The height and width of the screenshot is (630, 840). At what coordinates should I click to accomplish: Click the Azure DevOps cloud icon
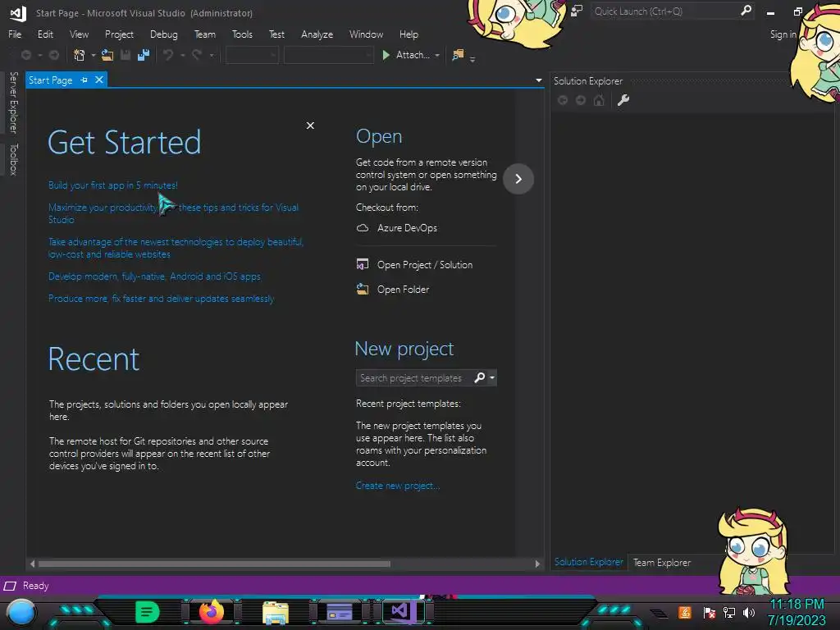click(x=363, y=228)
